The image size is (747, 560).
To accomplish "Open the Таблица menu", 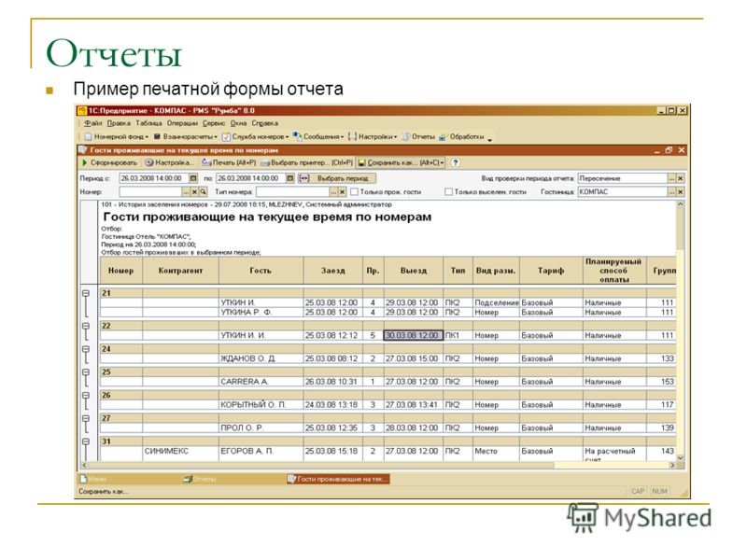I will click(x=148, y=123).
